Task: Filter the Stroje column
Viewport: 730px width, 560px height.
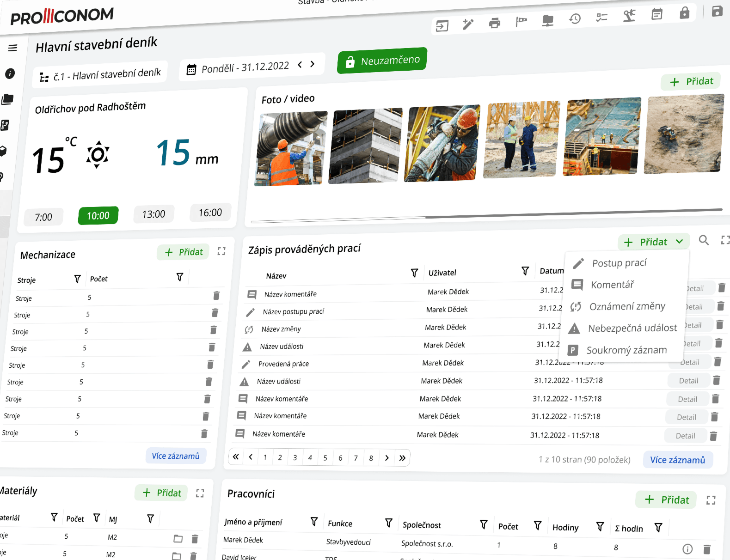Action: pos(77,279)
